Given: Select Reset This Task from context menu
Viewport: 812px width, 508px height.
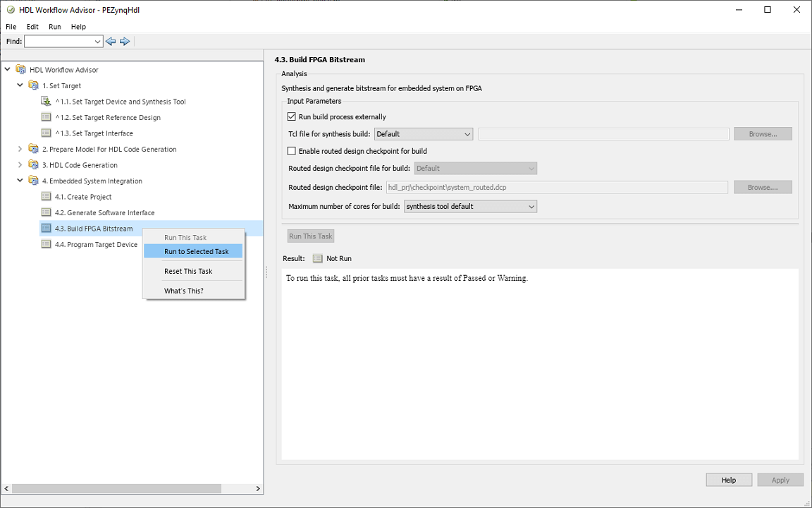Looking at the screenshot, I should point(188,271).
